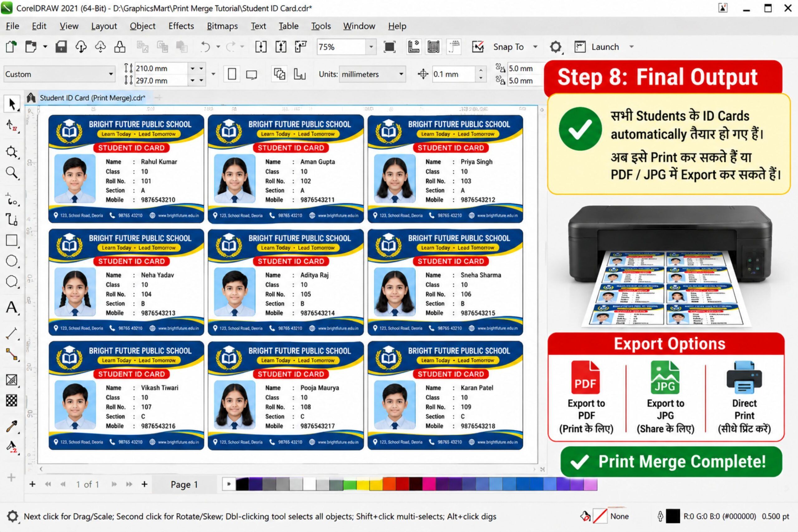Image resolution: width=798 pixels, height=532 pixels.
Task: Select the Rectangle tool
Action: (12, 240)
